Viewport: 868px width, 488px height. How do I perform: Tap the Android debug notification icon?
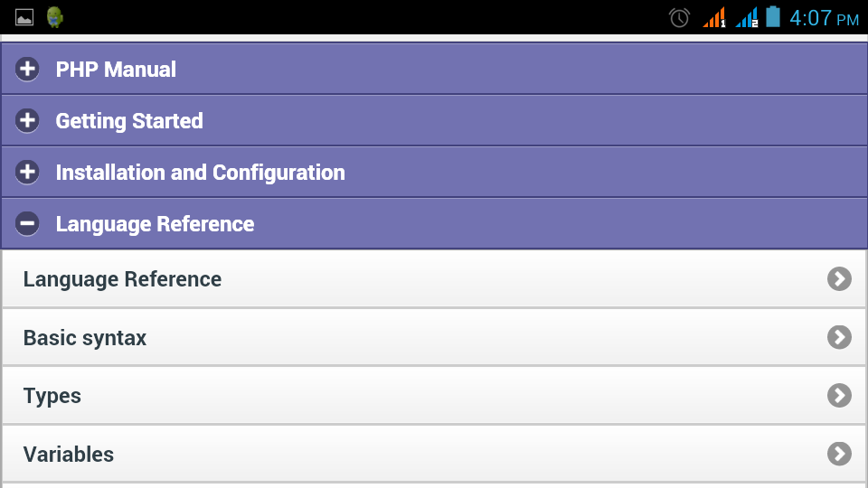55,17
